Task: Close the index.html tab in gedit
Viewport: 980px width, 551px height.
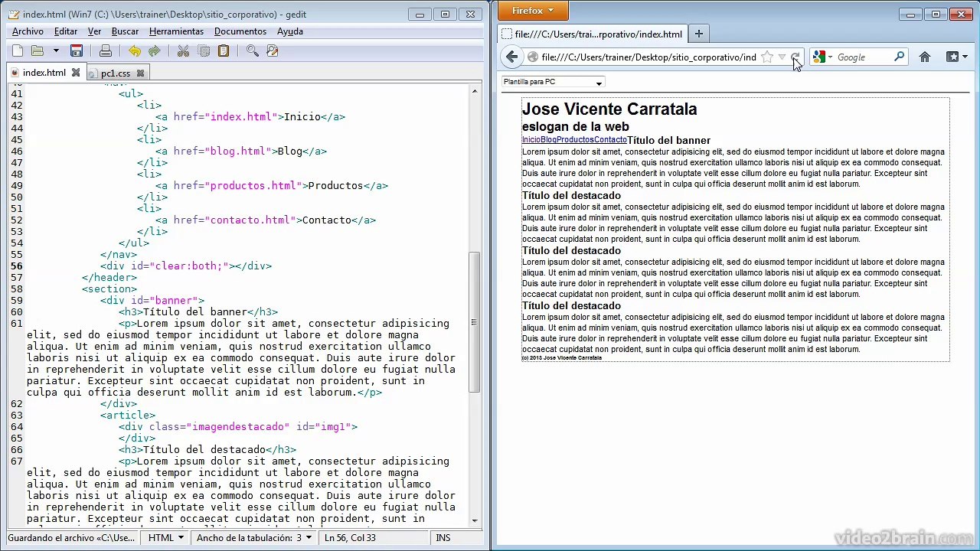Action: click(76, 73)
